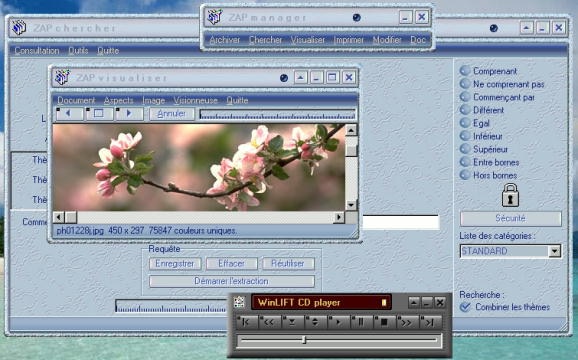Image resolution: width=578 pixels, height=360 pixels.
Task: Open the Document menu in ZAP visualiser
Action: click(x=76, y=100)
